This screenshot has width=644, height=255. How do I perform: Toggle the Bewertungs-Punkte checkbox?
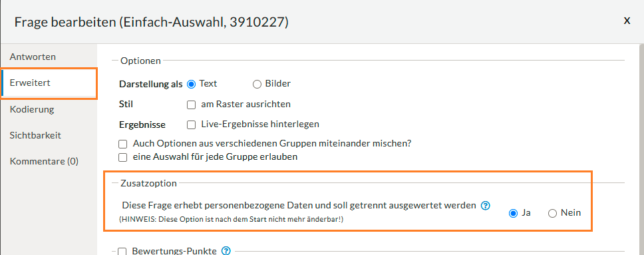[122, 251]
